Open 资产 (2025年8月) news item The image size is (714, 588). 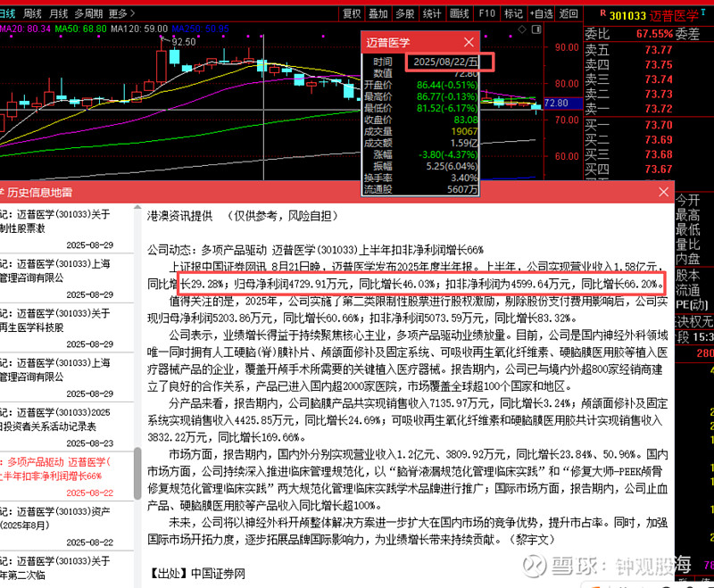[x=66, y=526]
